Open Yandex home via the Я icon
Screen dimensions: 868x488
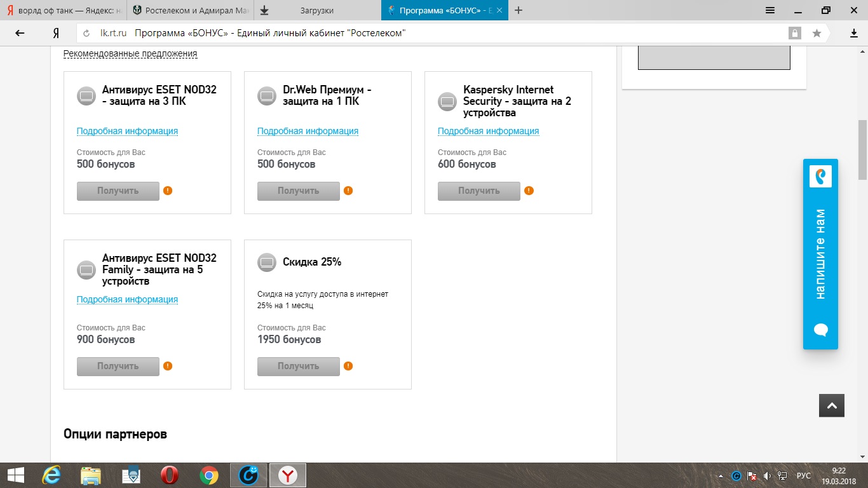pyautogui.click(x=56, y=33)
